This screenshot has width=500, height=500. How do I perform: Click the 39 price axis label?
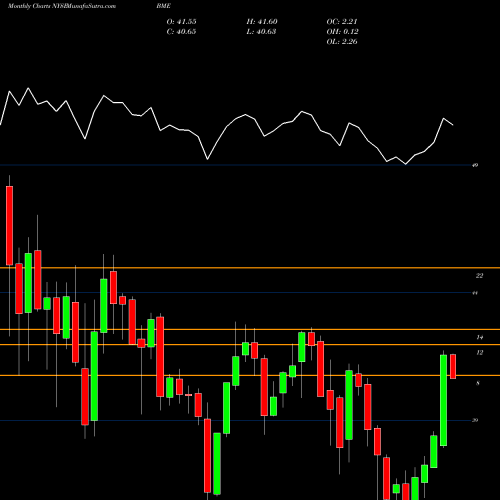[x=475, y=420]
